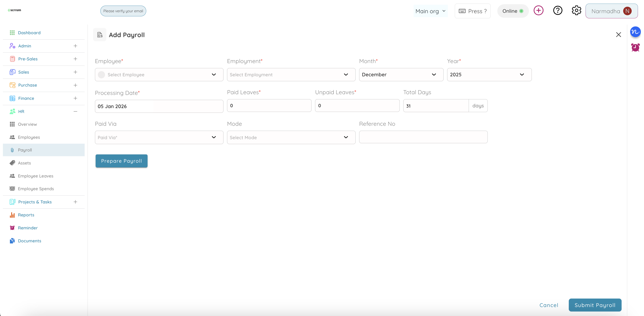Open the Reports bar-chart icon
Screen dimensions: 644x316
click(x=12, y=215)
